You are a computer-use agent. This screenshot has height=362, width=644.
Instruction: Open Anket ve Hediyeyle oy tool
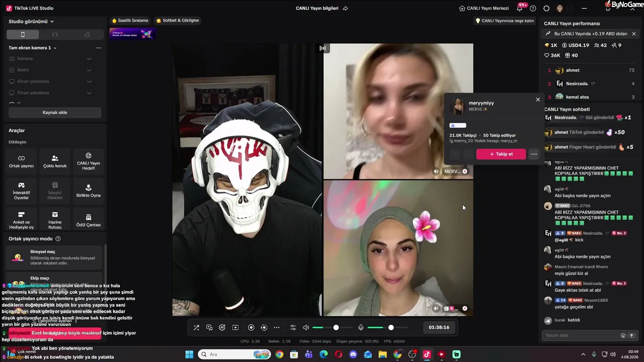click(x=21, y=220)
